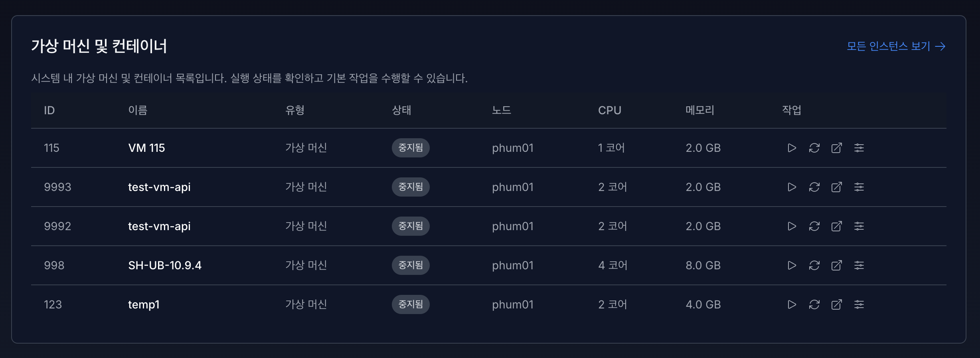The image size is (980, 358).
Task: Start test-vm-api with ID 9993
Action: click(792, 187)
